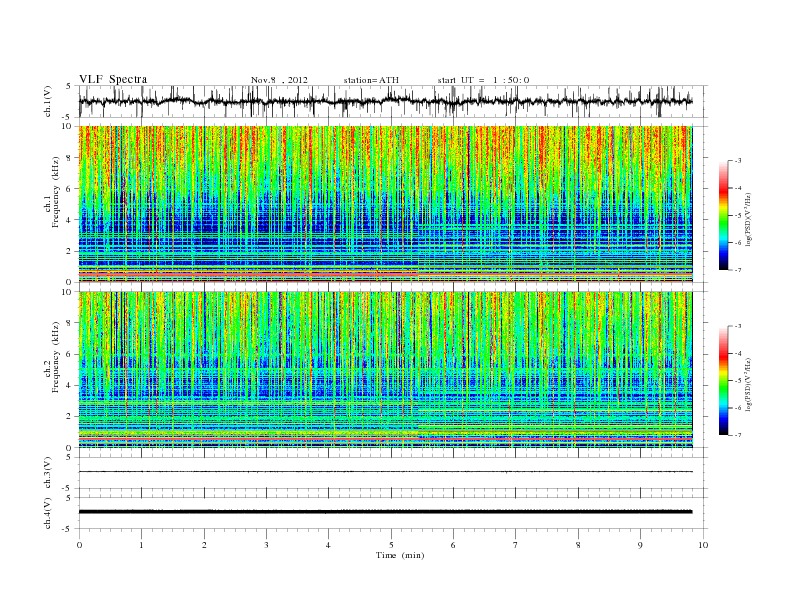Click inside the ch.1 spectrogram panel
792x612 pixels.
coord(385,204)
